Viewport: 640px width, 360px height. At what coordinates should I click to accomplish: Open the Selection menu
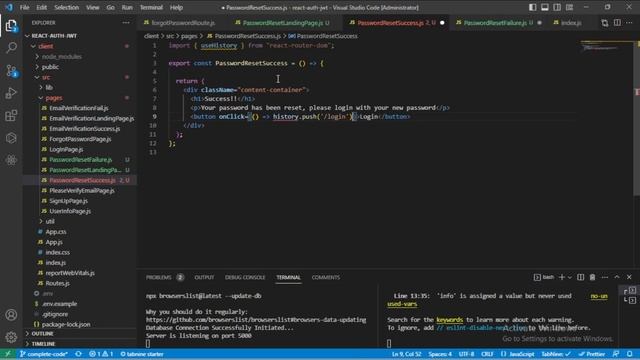(x=66, y=7)
